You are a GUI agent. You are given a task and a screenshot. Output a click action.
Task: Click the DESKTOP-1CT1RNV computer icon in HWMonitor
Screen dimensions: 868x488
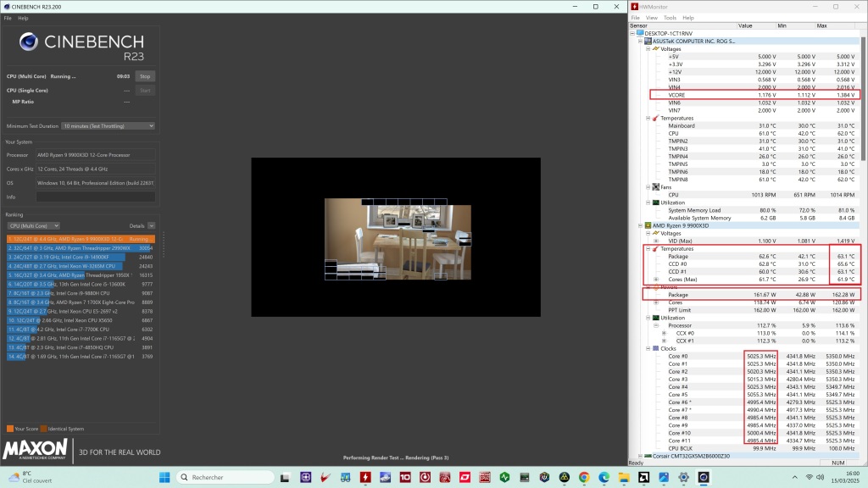tap(640, 33)
